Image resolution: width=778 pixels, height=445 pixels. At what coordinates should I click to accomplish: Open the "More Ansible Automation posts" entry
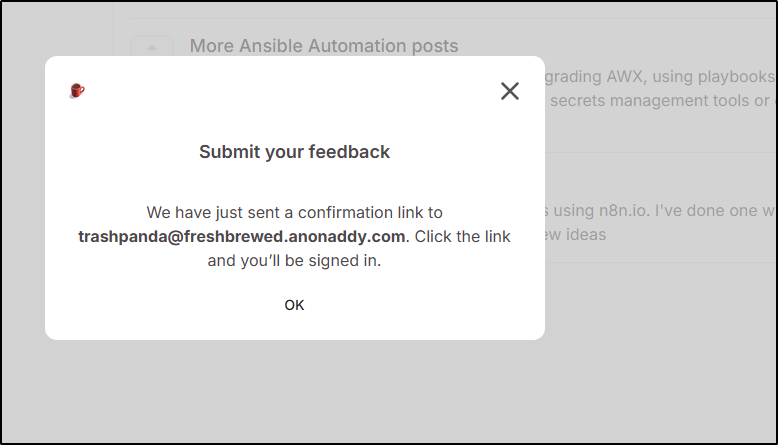tap(323, 46)
